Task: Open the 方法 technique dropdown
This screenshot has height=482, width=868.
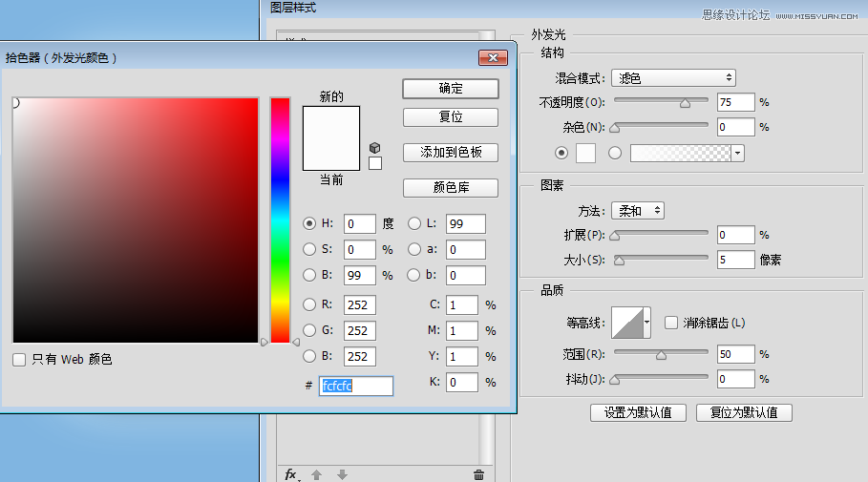Action: point(638,211)
